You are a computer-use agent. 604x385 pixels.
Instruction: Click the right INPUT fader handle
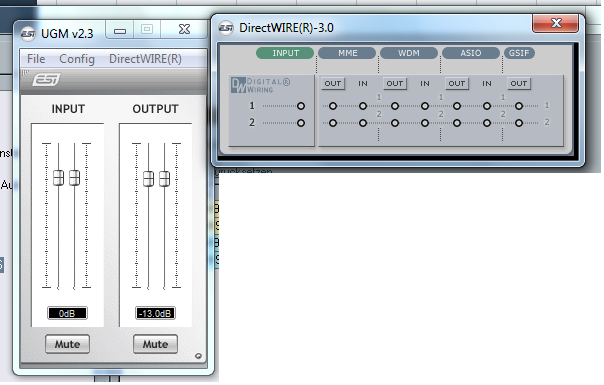click(x=74, y=178)
